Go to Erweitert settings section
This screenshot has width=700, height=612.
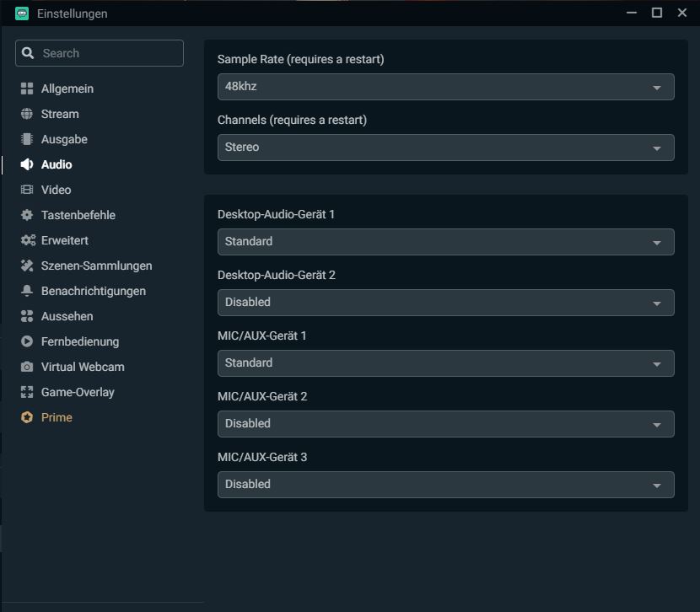(x=64, y=240)
